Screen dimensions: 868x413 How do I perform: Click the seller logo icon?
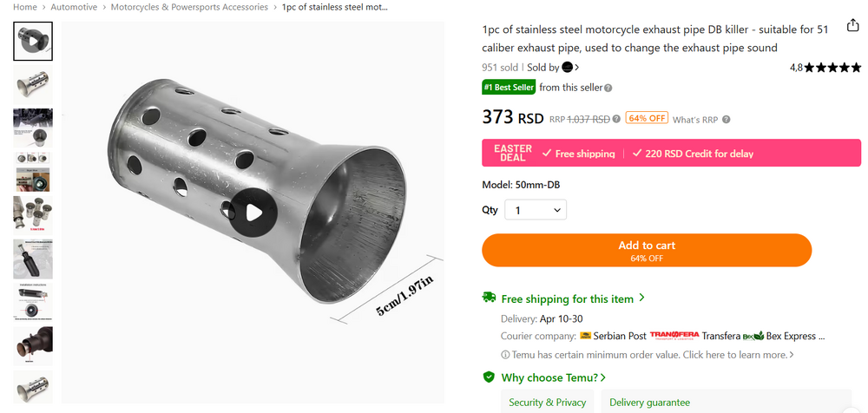click(x=568, y=67)
